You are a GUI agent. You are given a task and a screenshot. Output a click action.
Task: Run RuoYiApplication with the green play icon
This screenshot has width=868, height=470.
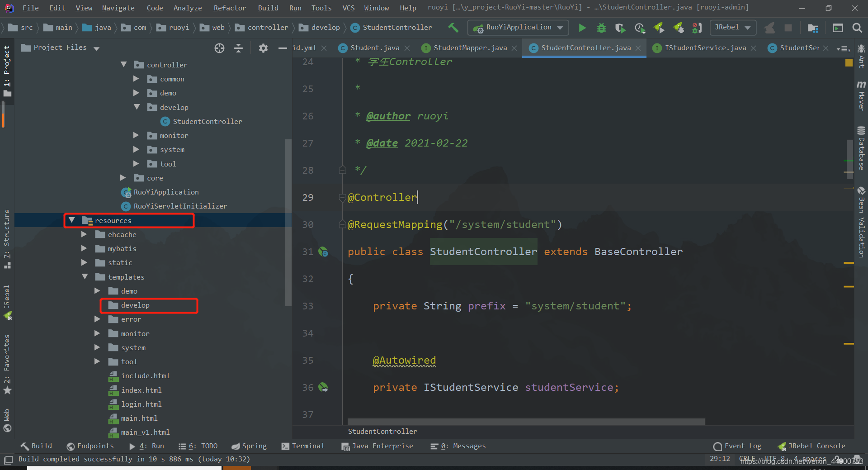coord(582,28)
